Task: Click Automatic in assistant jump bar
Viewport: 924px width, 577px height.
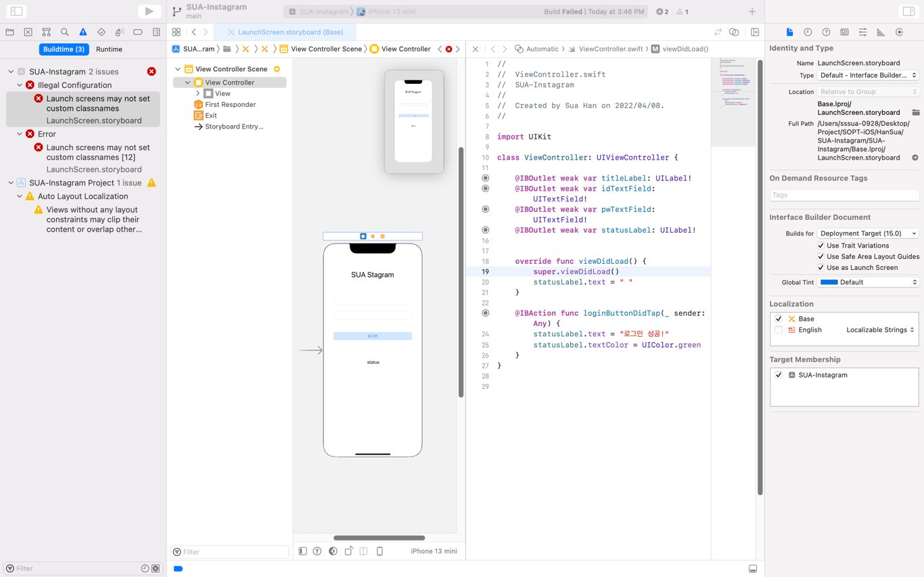Action: (537, 49)
